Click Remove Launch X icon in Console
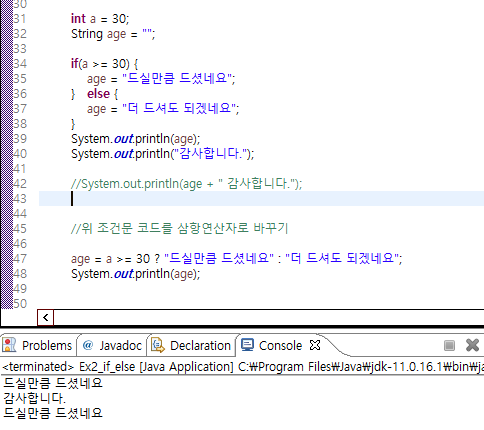Viewport: 484px width, 430px height. coord(472,345)
